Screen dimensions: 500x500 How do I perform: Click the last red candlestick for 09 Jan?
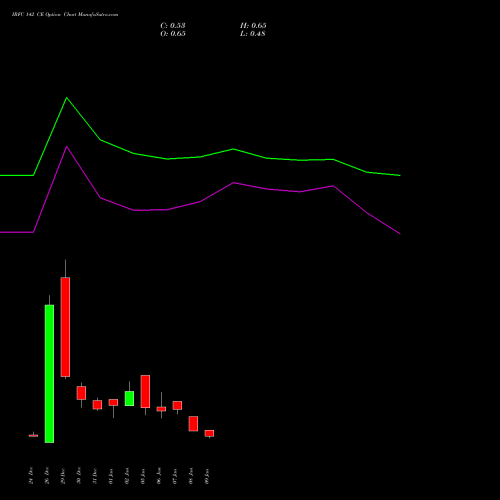coord(209,433)
